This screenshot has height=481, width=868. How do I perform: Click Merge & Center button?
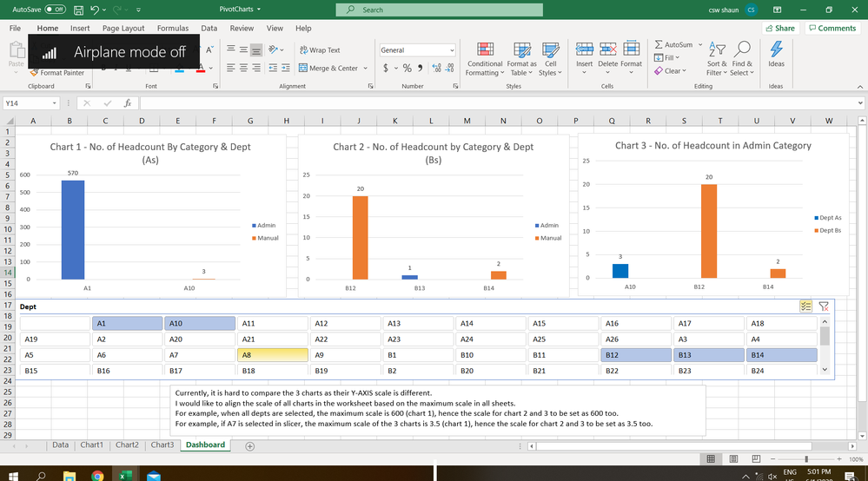328,68
